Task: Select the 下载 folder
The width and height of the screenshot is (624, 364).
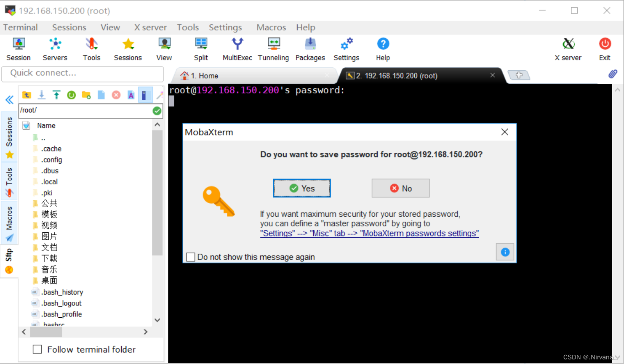Action: pos(45,258)
